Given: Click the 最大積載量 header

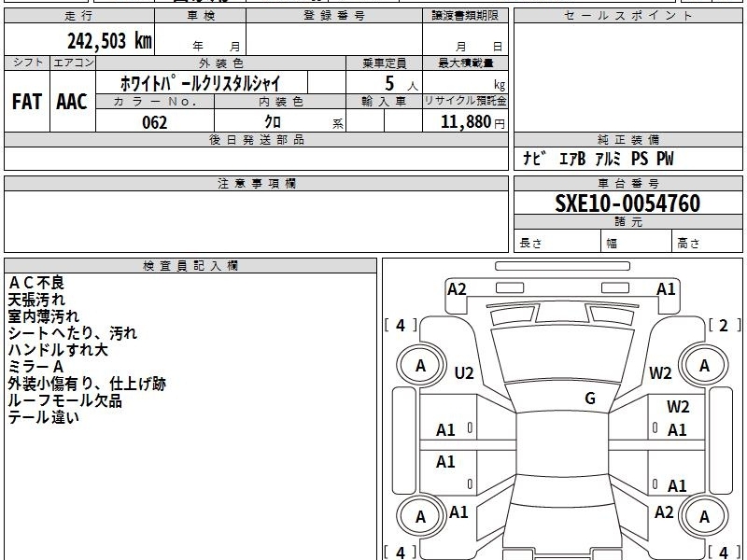Looking at the screenshot, I should [465, 63].
